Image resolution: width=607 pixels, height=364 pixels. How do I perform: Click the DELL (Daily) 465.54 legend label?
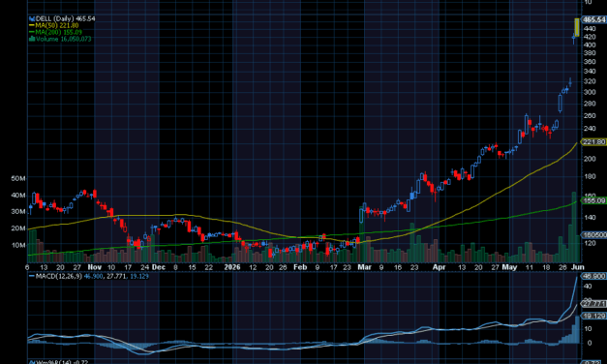point(65,18)
